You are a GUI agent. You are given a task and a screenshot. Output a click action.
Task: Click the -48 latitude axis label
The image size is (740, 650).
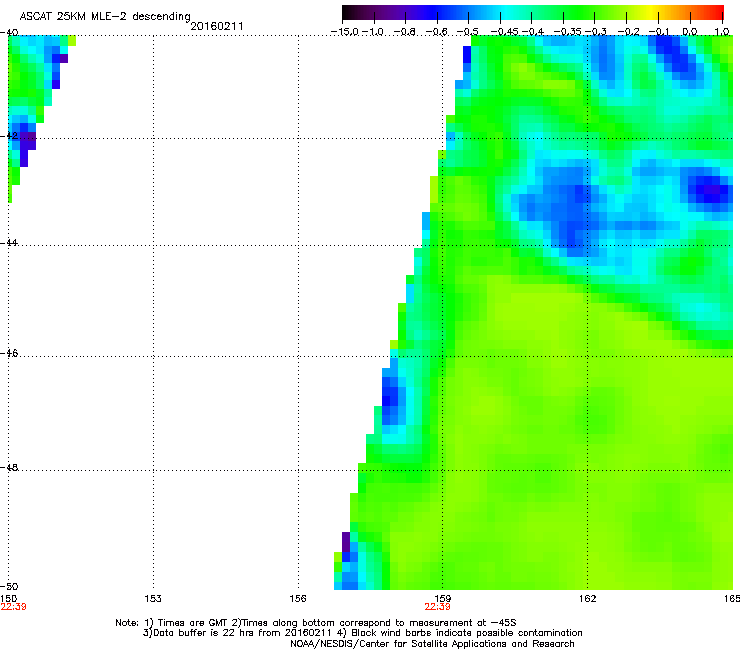click(x=9, y=467)
